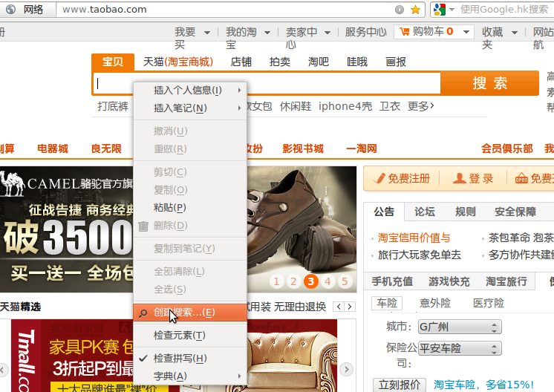This screenshot has width=554, height=392.
Task: Expand the 收藏夹 dropdown
Action: click(x=515, y=33)
